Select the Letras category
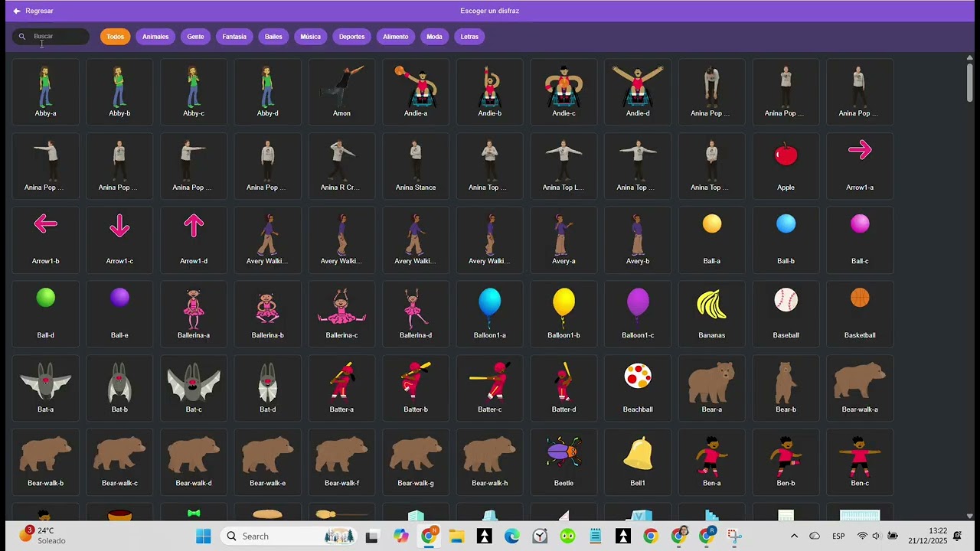This screenshot has width=980, height=551. [x=469, y=36]
